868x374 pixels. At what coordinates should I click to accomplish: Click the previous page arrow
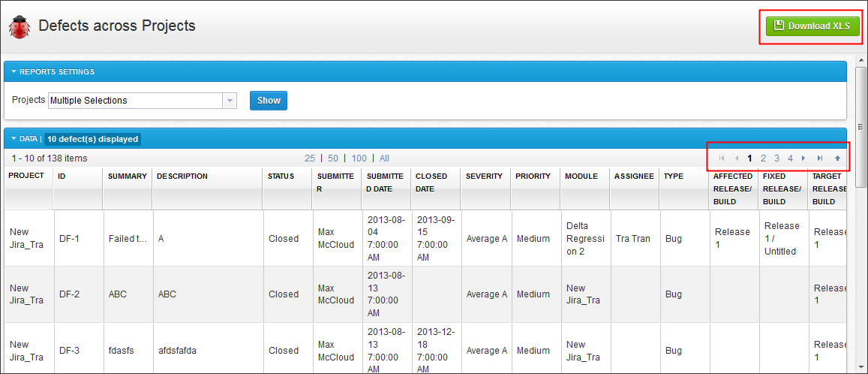coord(737,158)
